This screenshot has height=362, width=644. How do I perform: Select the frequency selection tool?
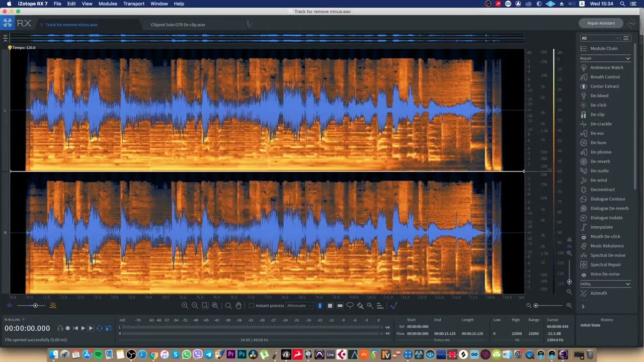pos(340,306)
